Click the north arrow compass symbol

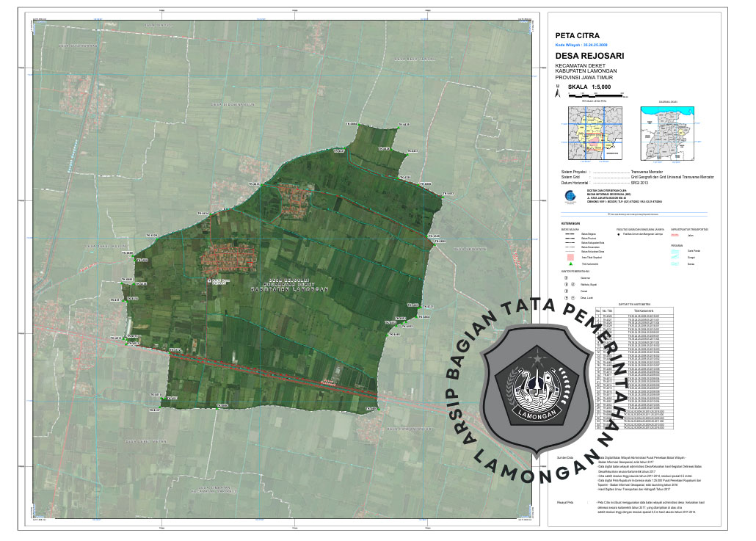557,92
